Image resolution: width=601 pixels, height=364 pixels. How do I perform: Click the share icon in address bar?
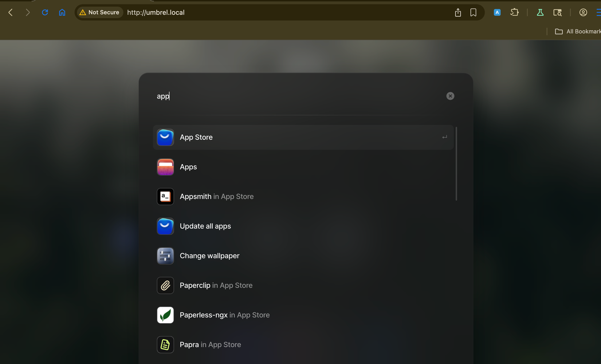(x=458, y=13)
